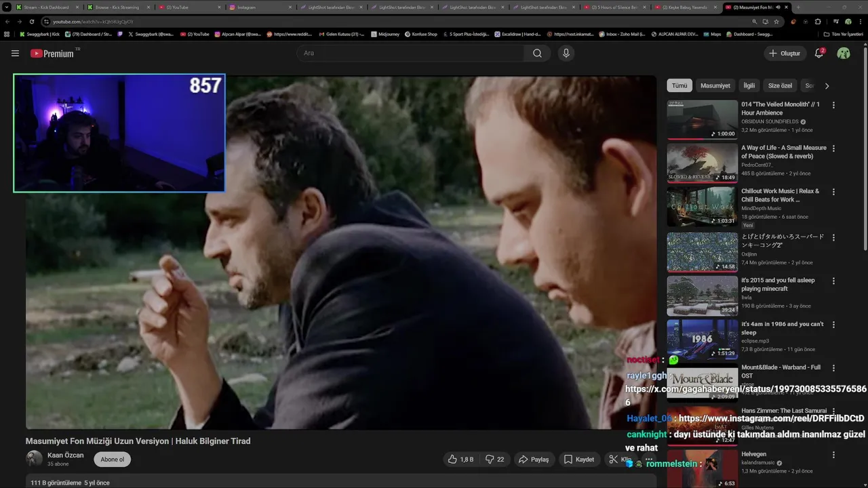
Task: Switch to "Browse - Kick Streaming" browser tab
Action: pyautogui.click(x=117, y=7)
